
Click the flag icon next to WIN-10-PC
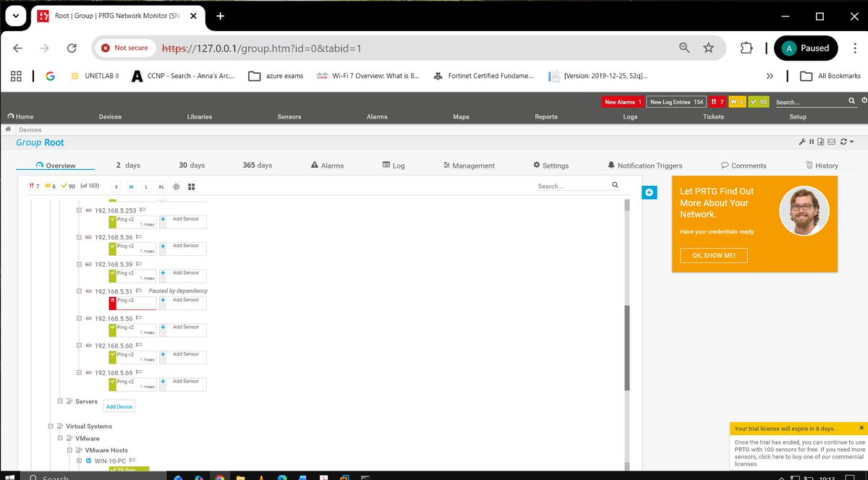pos(132,460)
